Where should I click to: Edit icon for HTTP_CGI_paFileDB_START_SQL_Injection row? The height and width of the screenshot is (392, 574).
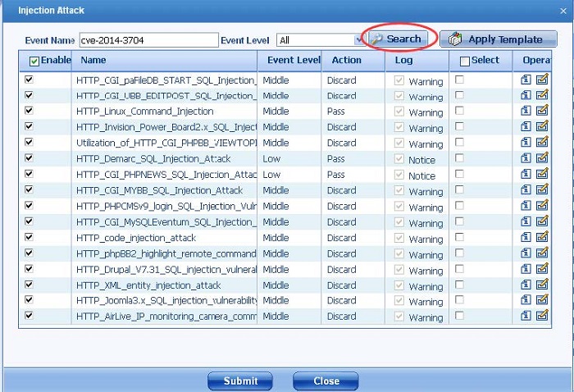coord(542,79)
